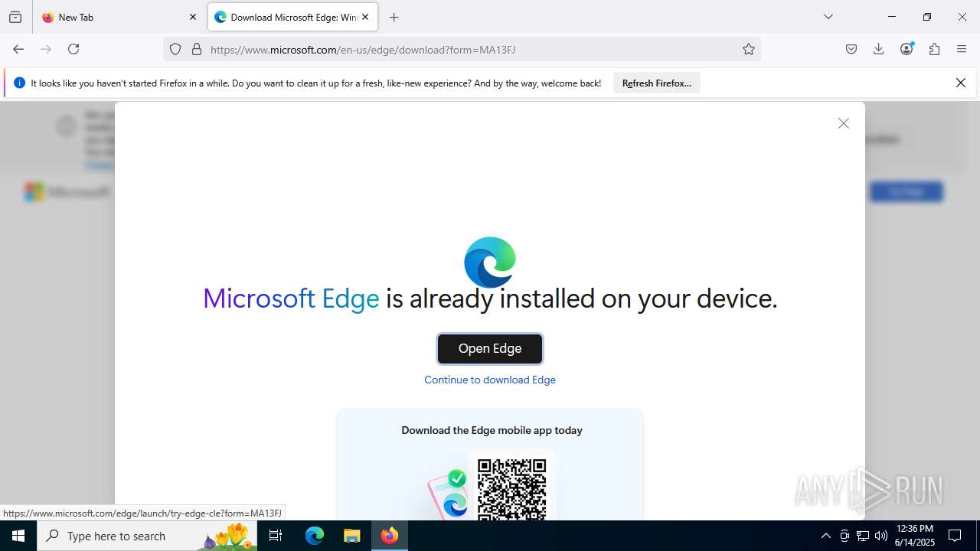Close the Edge installed dialog
Viewport: 980px width, 551px height.
tap(844, 123)
